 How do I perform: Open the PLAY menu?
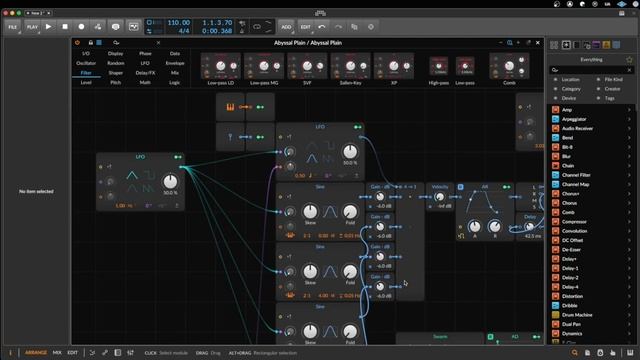tap(32, 27)
